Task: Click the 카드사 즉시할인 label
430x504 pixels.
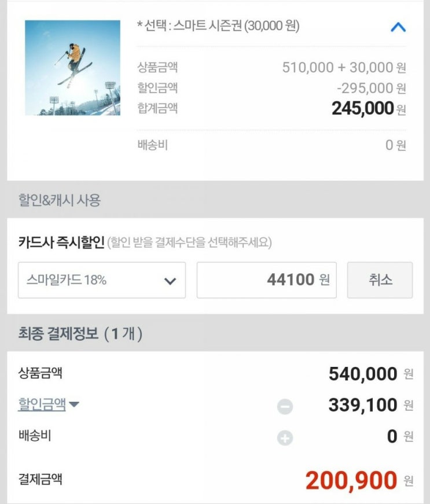Action: [61, 242]
